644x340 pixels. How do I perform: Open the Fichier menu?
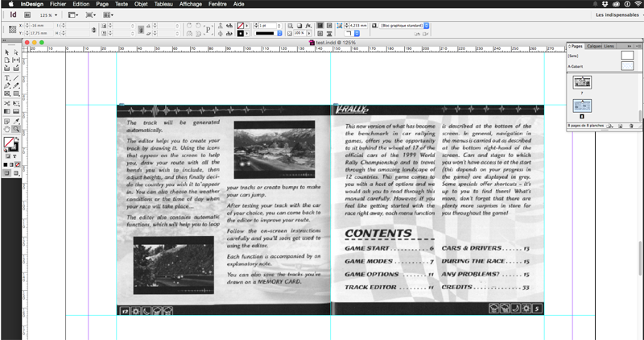click(57, 4)
